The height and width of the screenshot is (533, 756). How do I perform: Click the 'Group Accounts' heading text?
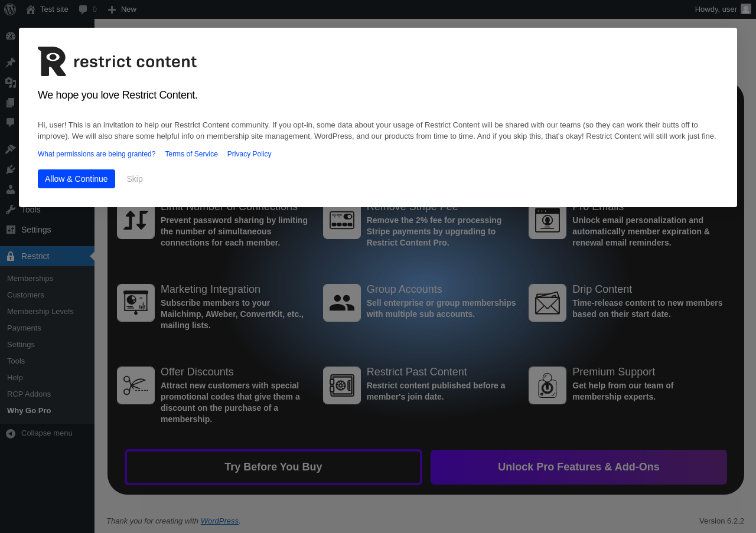405,289
